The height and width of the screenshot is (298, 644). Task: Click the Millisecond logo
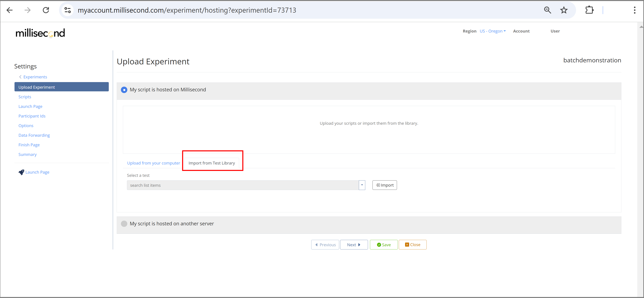40,33
